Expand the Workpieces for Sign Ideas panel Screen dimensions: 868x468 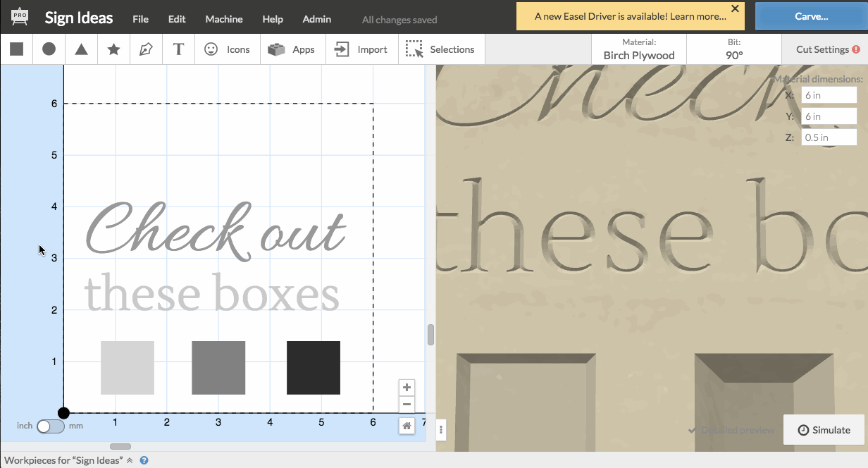click(130, 460)
